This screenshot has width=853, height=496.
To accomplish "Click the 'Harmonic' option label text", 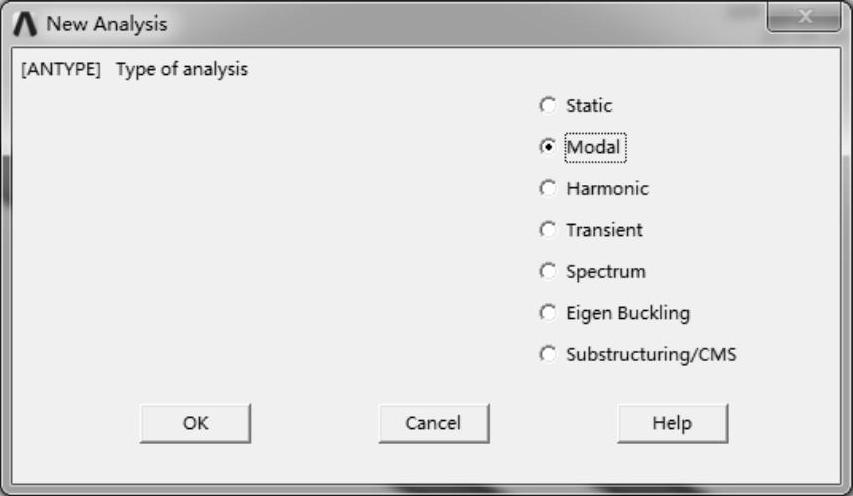I will pyautogui.click(x=607, y=188).
